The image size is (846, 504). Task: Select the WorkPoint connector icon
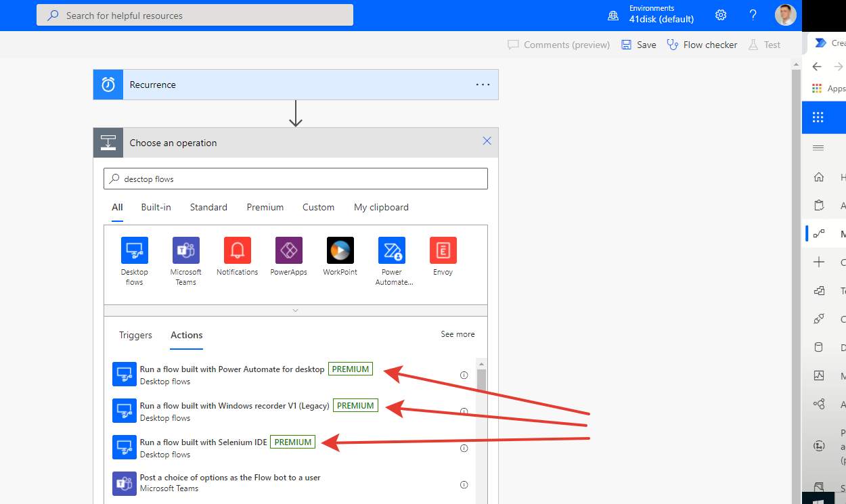pyautogui.click(x=340, y=250)
